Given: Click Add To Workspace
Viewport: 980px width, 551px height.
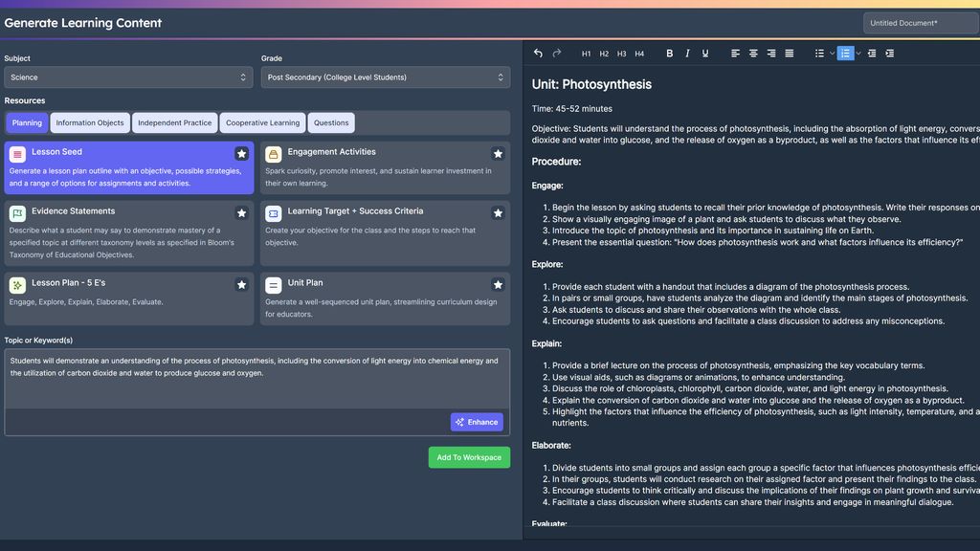Looking at the screenshot, I should pyautogui.click(x=469, y=456).
